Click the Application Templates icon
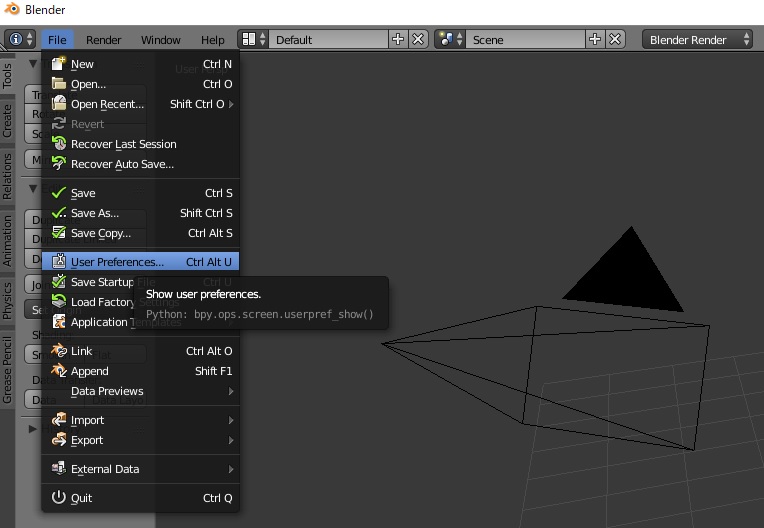This screenshot has height=528, width=764. click(58, 321)
